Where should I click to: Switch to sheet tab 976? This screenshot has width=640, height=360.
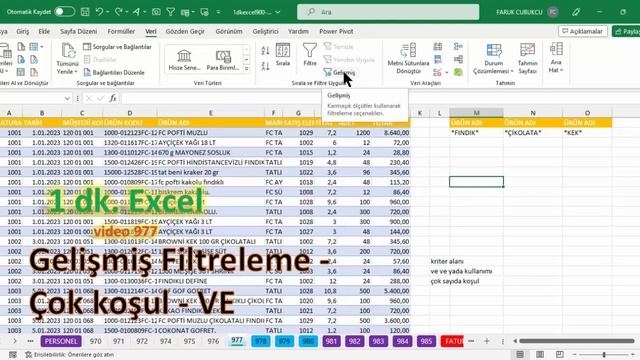pyautogui.click(x=213, y=341)
